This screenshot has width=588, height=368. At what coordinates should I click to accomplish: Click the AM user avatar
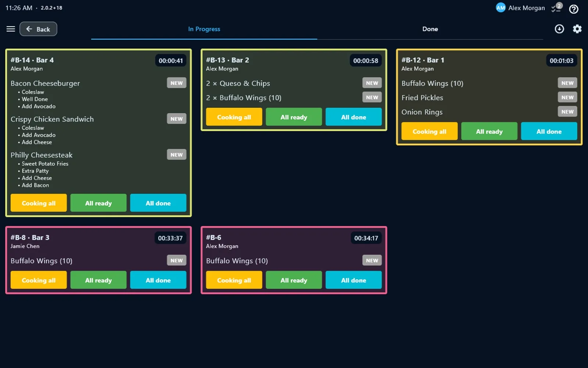click(x=501, y=8)
